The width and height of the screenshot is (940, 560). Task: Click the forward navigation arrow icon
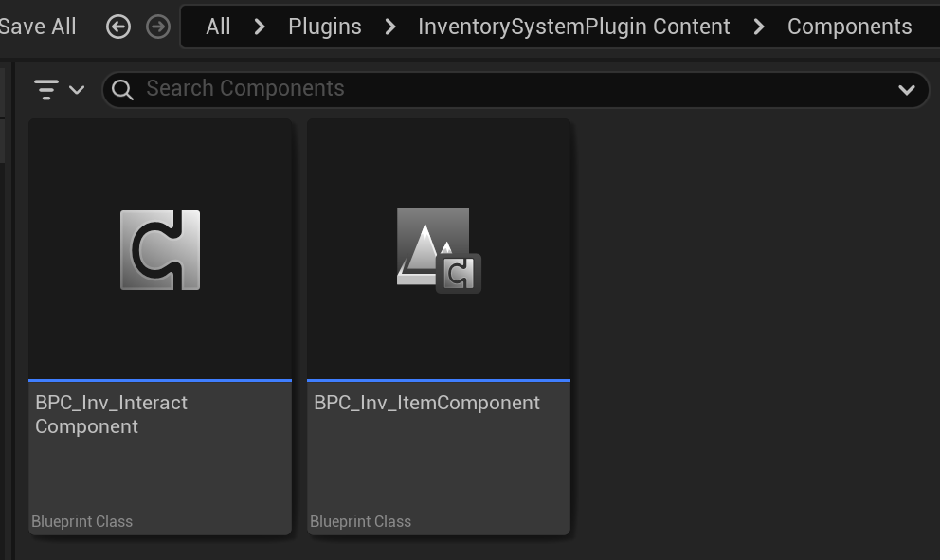pos(158,27)
